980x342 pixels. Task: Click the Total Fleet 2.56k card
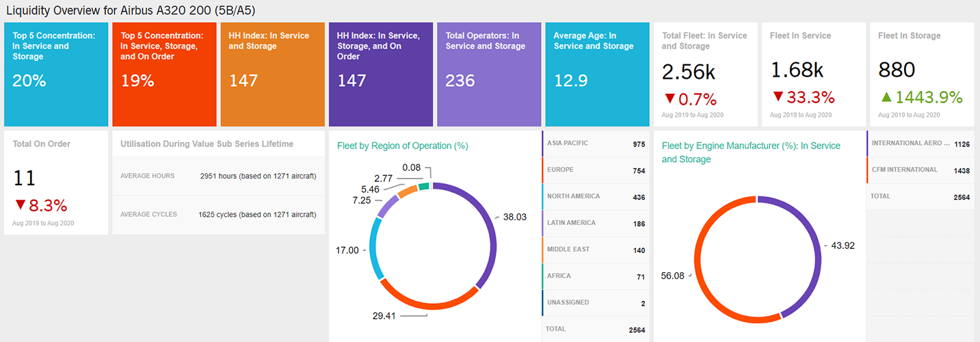pos(706,75)
